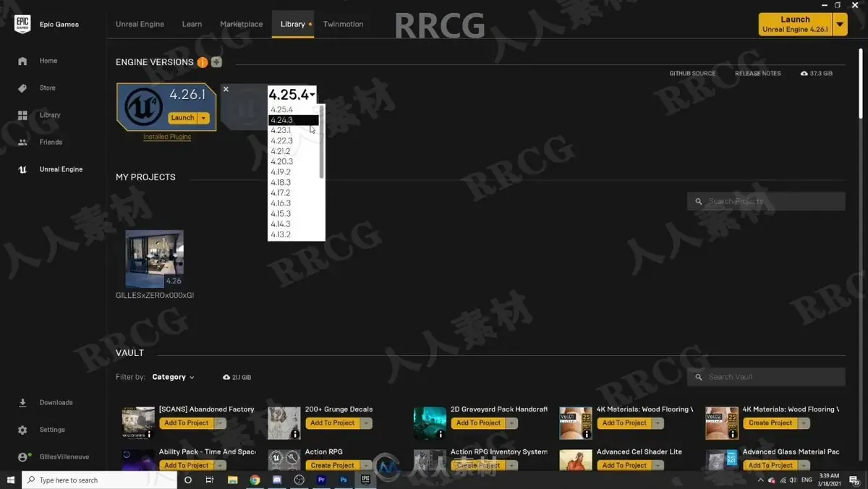Viewport: 868px width, 489px height.
Task: Choose version 4.24.3 from the list
Action: pyautogui.click(x=294, y=120)
